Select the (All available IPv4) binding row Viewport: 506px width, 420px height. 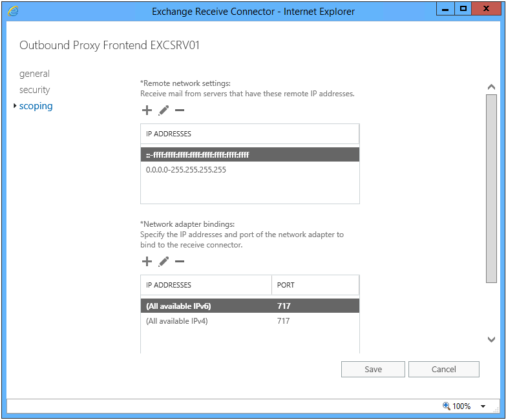tap(250, 321)
